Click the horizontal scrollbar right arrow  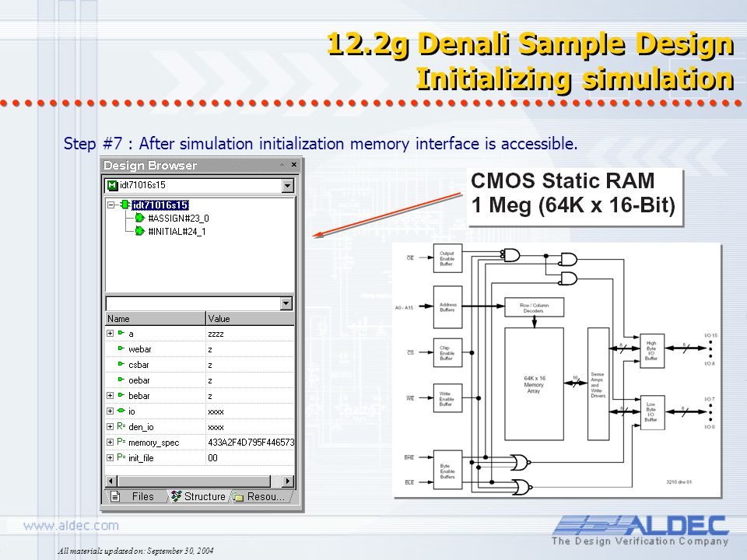[x=288, y=481]
